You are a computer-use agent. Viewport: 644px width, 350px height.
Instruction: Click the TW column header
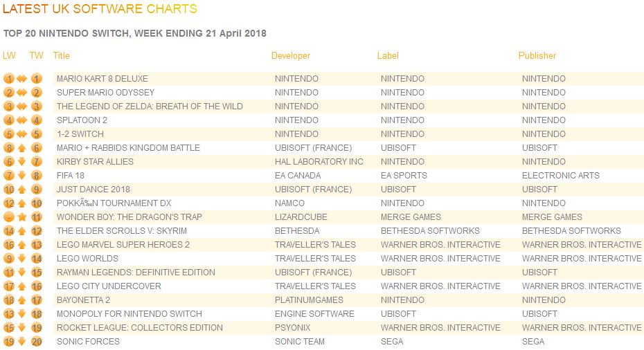(x=36, y=55)
